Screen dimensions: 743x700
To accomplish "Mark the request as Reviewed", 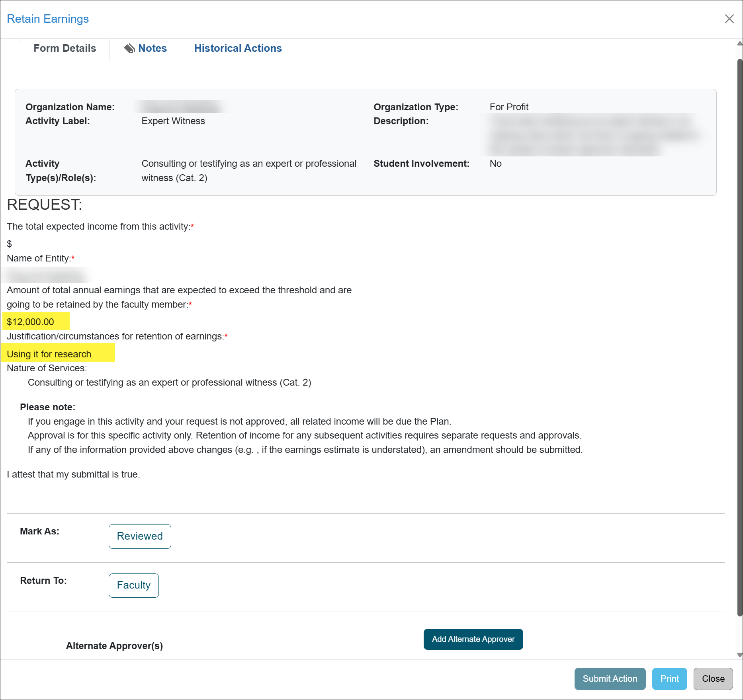I will pos(140,536).
